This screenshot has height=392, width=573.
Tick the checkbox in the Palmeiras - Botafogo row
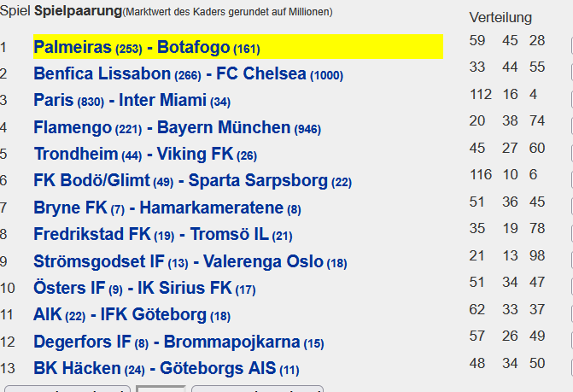(571, 45)
